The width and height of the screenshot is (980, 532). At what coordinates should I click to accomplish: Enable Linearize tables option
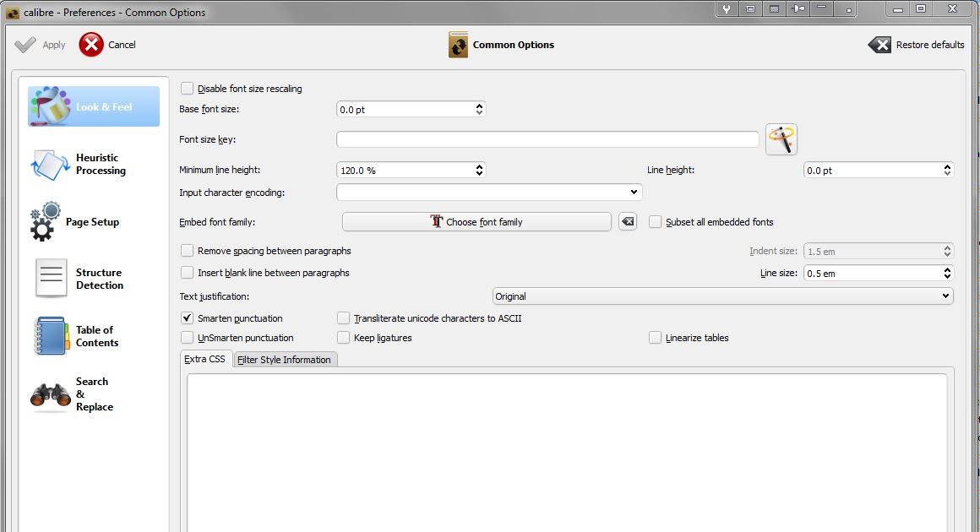(655, 337)
